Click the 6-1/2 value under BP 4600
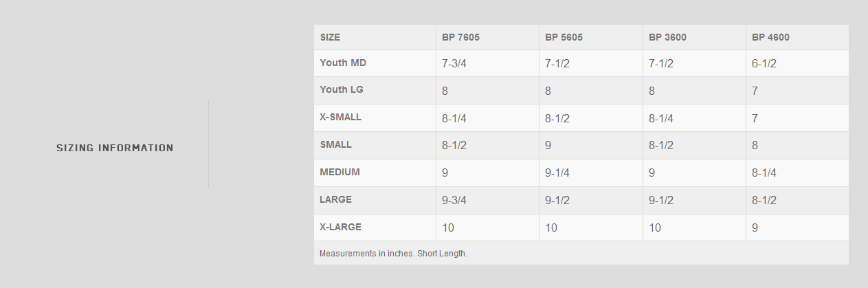 click(x=764, y=63)
